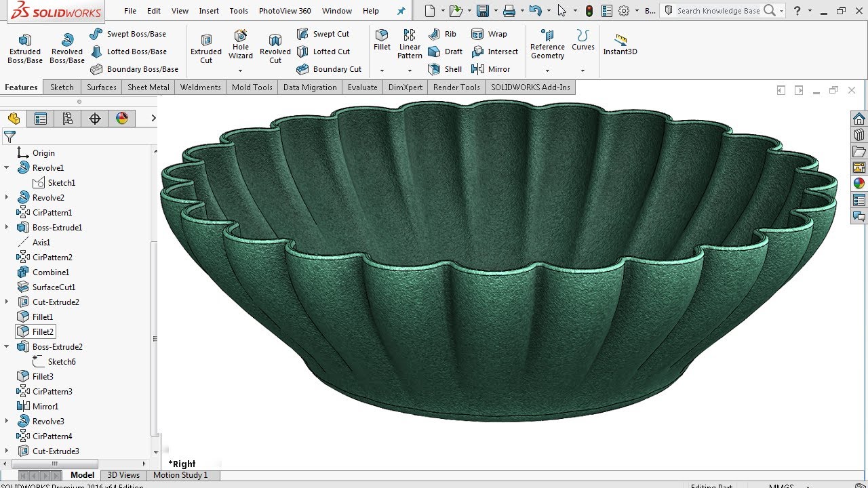Screen dimensions: 868x488
Task: Collapse the Revolve1 feature node
Action: tap(7, 168)
